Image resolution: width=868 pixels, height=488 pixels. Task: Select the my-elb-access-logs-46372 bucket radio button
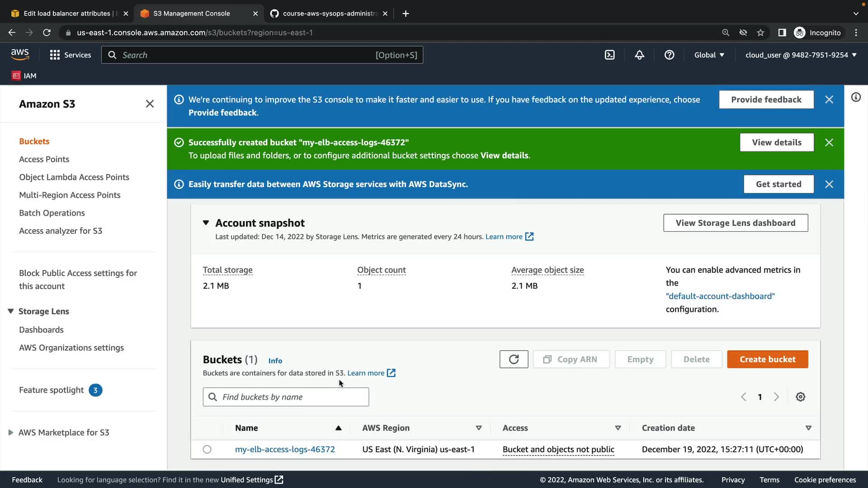207,449
